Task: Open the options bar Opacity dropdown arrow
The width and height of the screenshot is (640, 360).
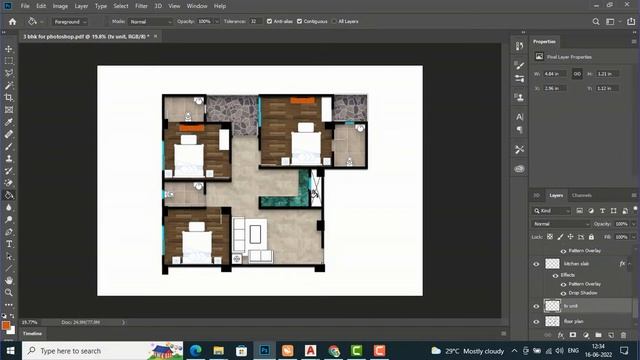Action: 217,22
